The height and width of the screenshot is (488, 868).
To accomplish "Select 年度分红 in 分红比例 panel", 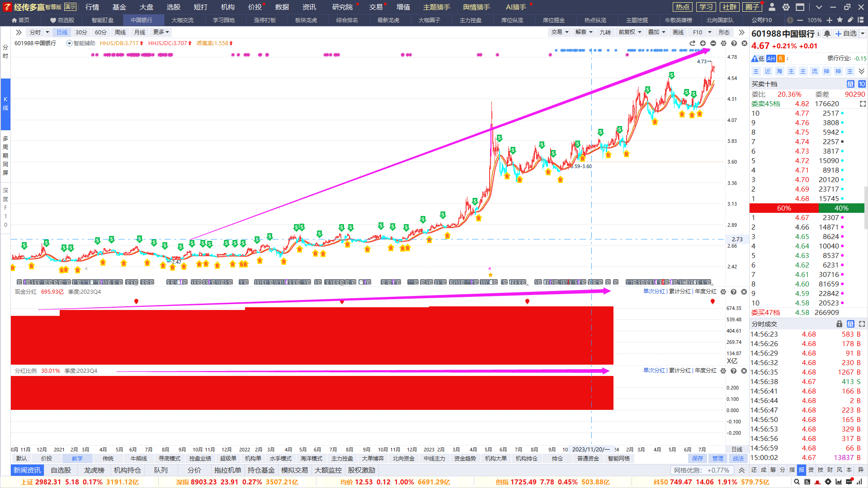I will point(706,371).
